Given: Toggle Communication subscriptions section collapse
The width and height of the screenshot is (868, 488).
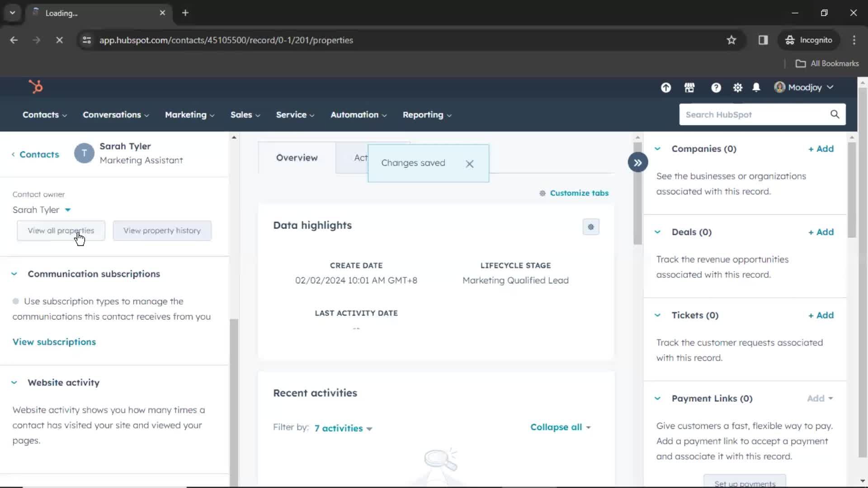Looking at the screenshot, I should click(x=14, y=273).
